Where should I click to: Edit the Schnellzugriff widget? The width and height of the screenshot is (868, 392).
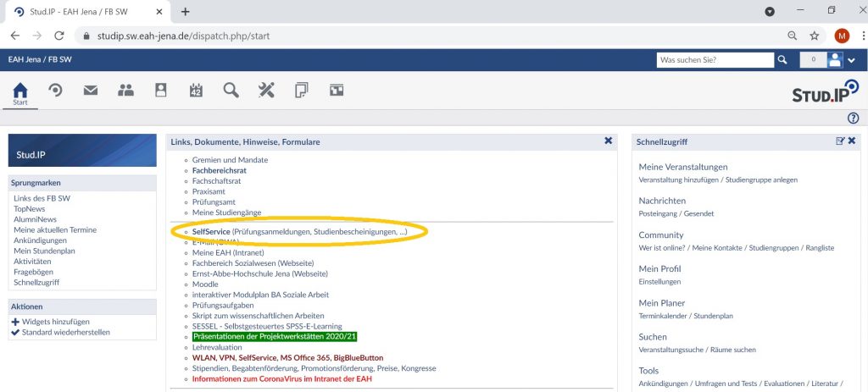tap(840, 141)
